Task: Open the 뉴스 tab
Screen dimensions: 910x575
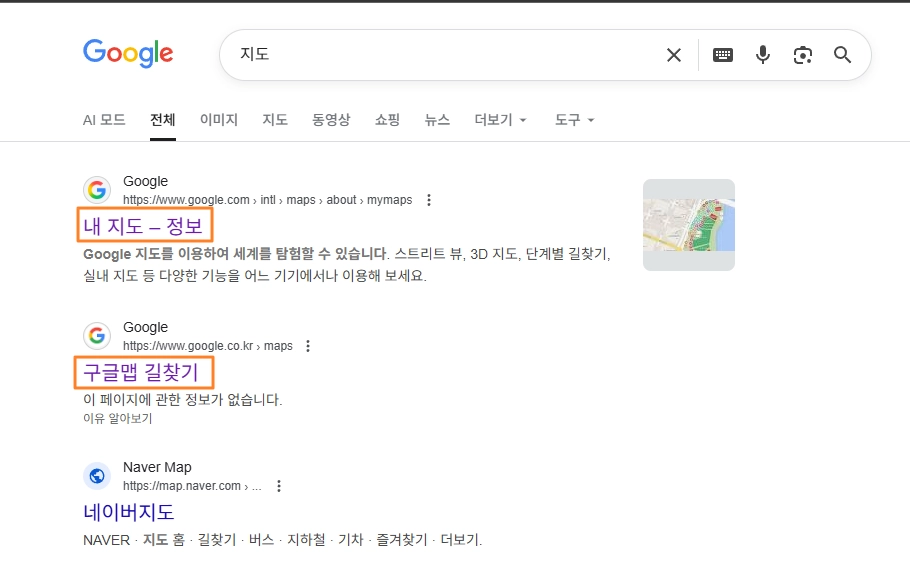Action: click(x=437, y=120)
